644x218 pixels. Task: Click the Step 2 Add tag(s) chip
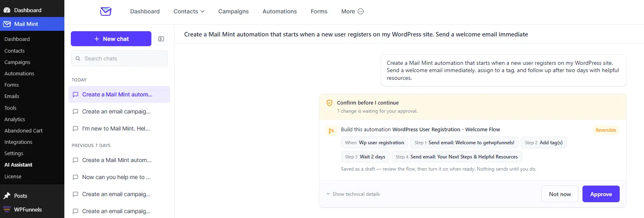point(544,143)
